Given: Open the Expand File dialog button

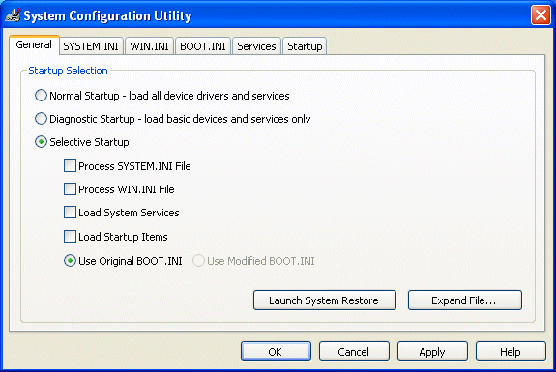Looking at the screenshot, I should pos(465,300).
